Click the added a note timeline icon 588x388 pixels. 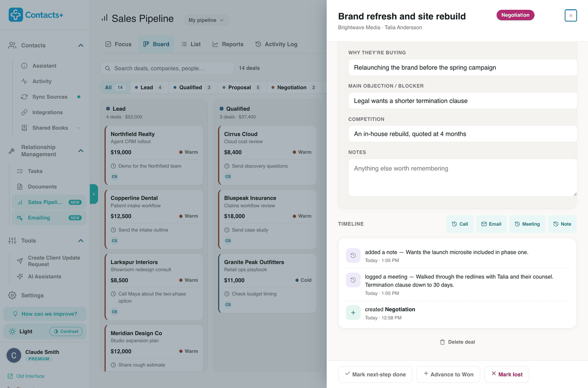(x=353, y=256)
